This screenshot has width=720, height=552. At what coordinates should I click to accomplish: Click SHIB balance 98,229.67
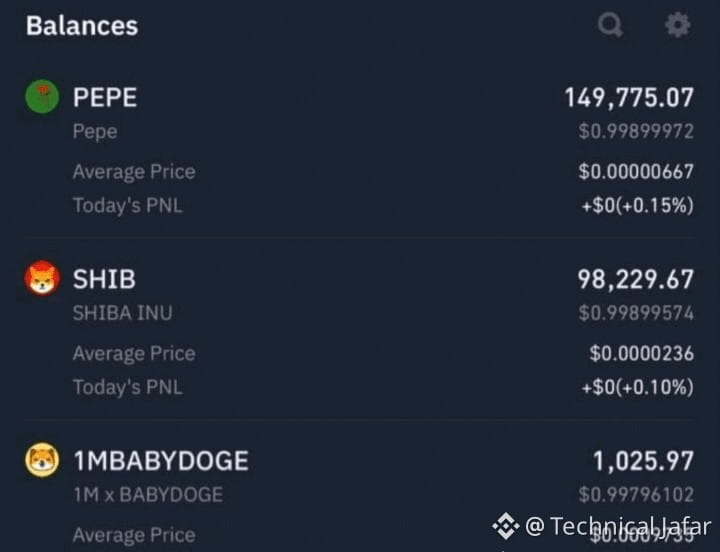[x=635, y=280]
